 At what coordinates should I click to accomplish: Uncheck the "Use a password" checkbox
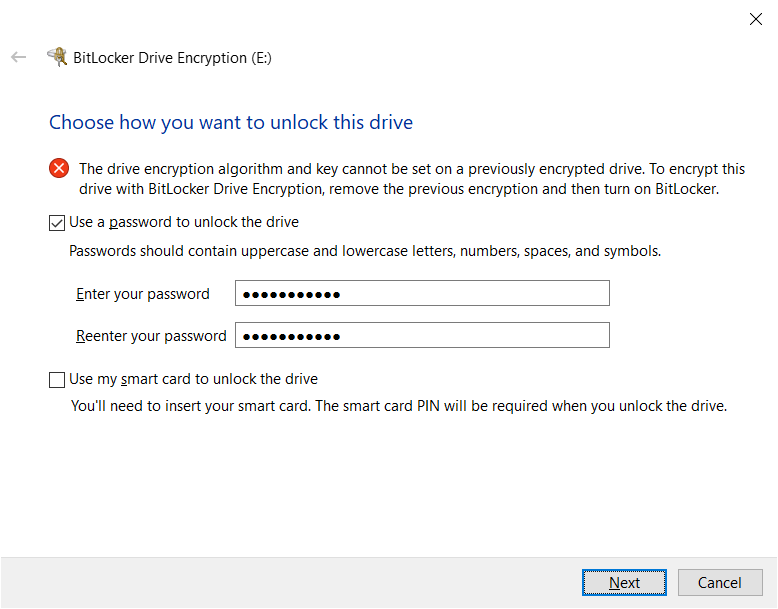[x=57, y=223]
